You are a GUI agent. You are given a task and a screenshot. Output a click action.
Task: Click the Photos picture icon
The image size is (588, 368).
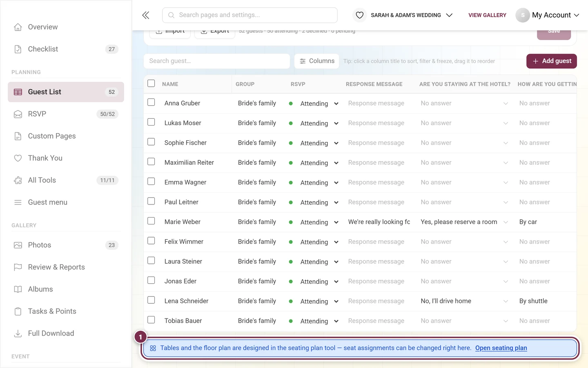click(18, 245)
